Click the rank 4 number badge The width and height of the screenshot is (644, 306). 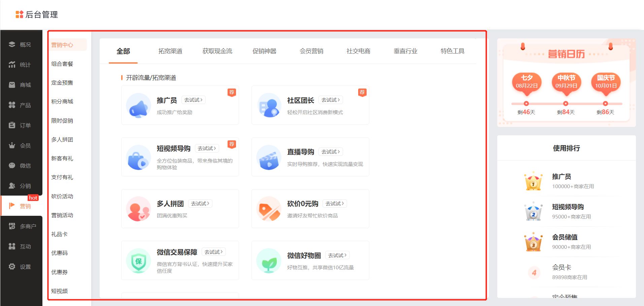click(534, 273)
